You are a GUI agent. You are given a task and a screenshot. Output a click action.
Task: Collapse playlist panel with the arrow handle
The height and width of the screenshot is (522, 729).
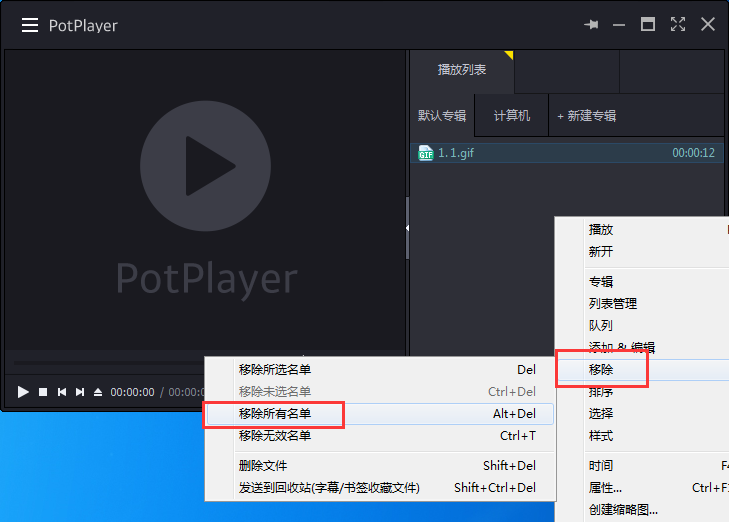[407, 228]
